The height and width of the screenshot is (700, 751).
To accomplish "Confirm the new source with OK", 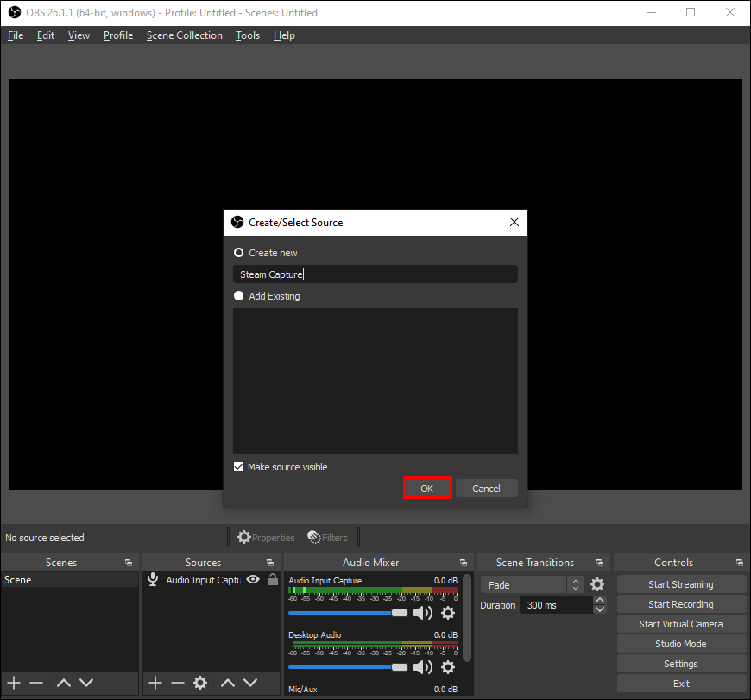I will point(427,489).
